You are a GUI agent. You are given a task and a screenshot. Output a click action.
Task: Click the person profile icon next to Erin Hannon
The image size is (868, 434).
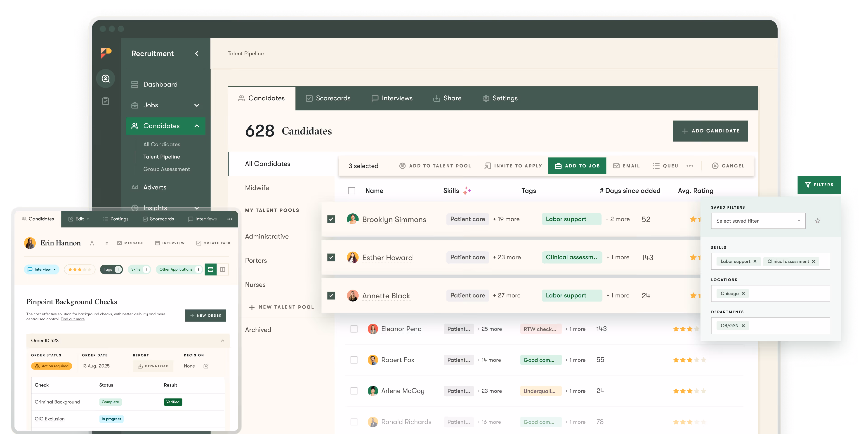tap(92, 243)
